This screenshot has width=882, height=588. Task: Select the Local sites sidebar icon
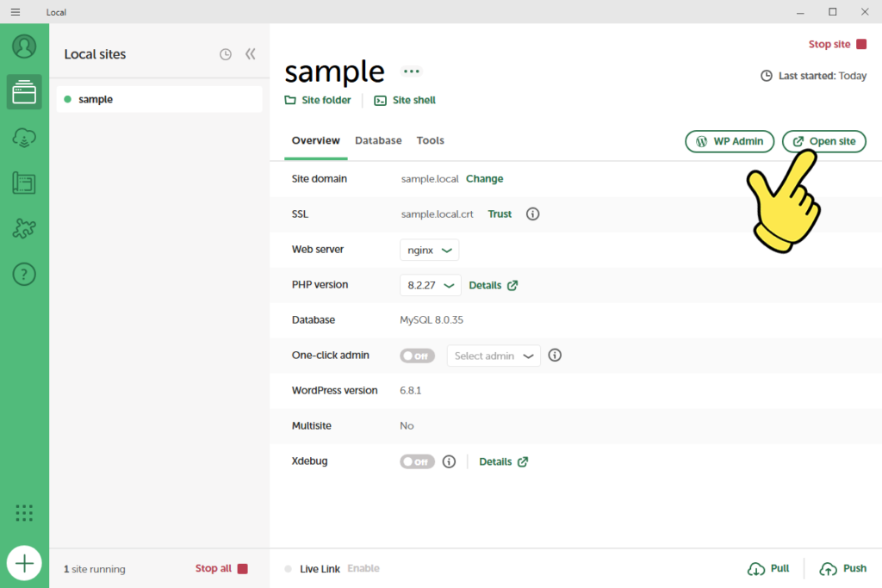tap(24, 91)
